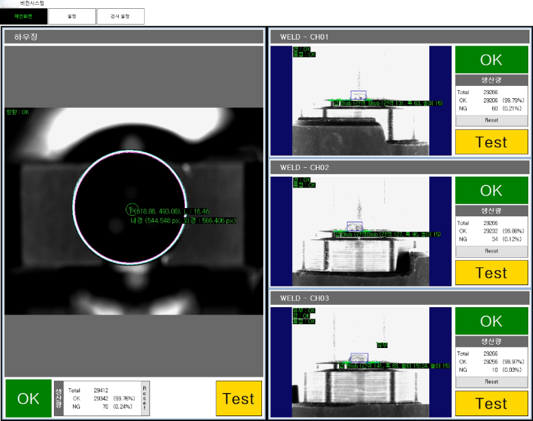Reset the WELD - CH01 production counter
Viewport: 533px width, 421px height.
tap(491, 120)
